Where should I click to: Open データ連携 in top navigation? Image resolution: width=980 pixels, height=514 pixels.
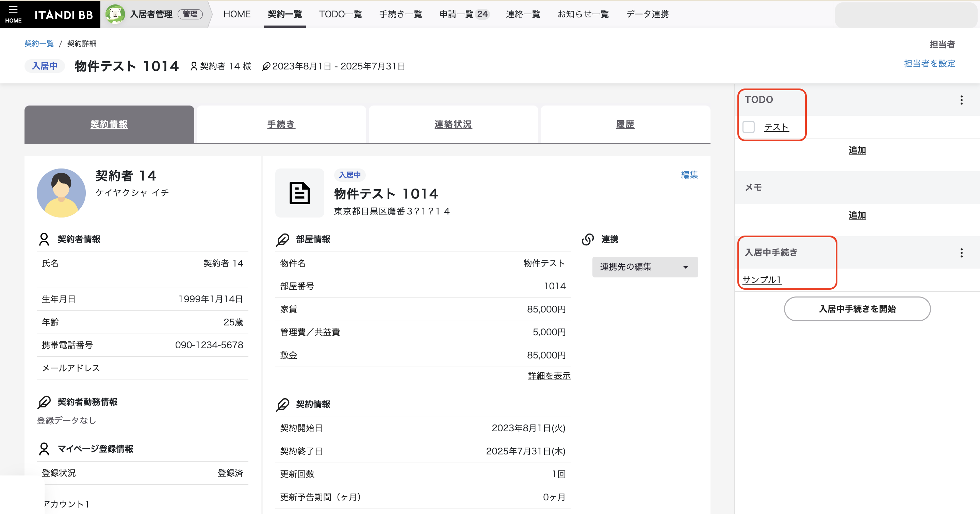pyautogui.click(x=647, y=14)
